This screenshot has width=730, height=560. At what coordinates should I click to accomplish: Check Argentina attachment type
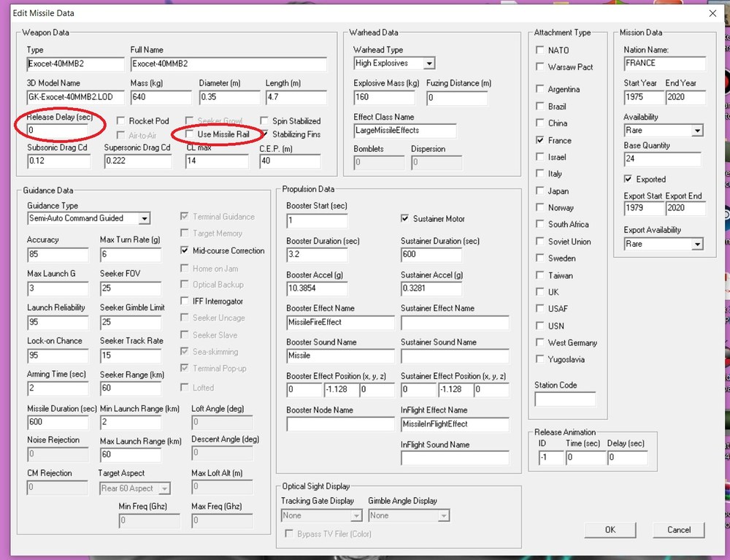[x=540, y=89]
